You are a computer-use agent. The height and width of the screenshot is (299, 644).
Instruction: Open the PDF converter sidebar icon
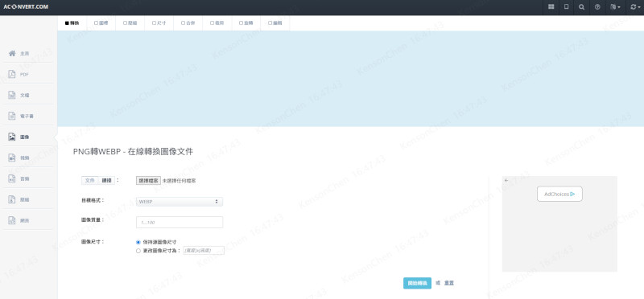tap(12, 75)
